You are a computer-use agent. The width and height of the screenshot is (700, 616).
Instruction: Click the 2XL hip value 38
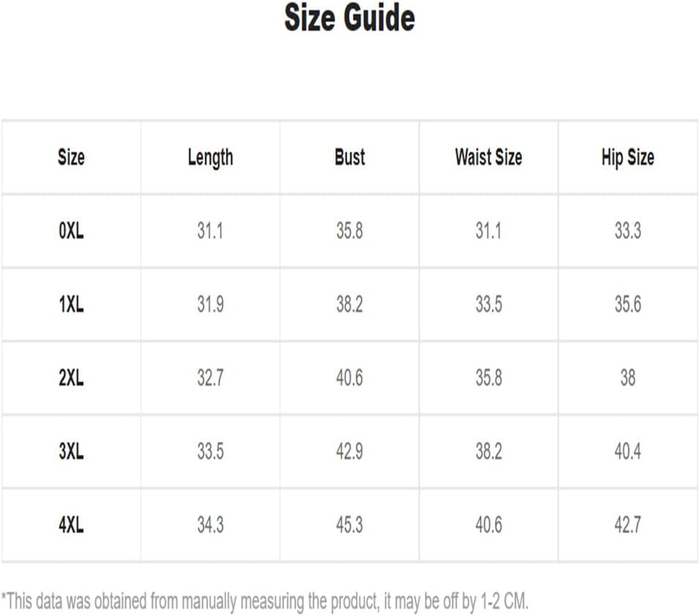click(x=628, y=378)
